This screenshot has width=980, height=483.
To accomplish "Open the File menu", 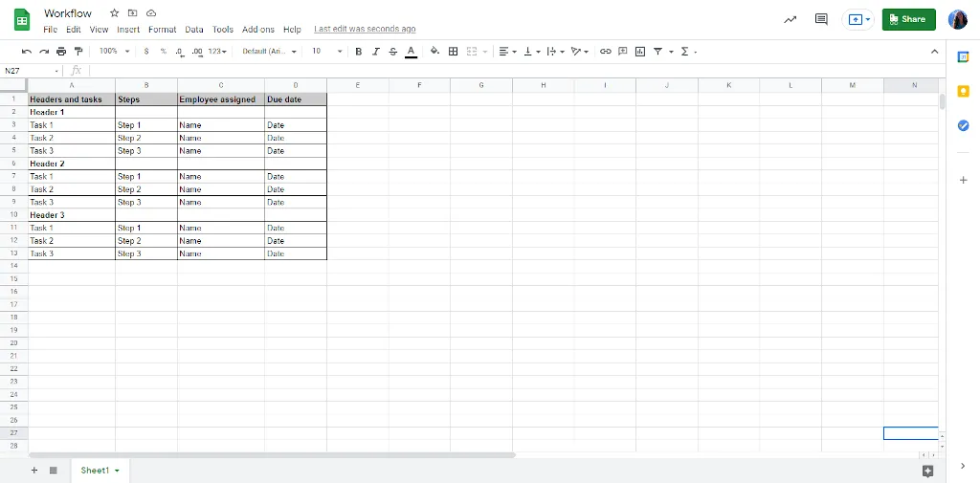I will [50, 30].
